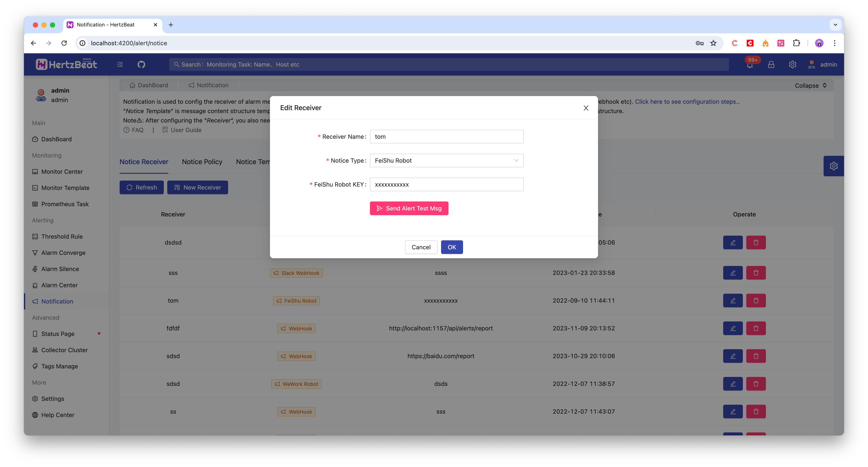Click the sidebar menu toggle icon
This screenshot has height=467, width=868.
pos(120,64)
